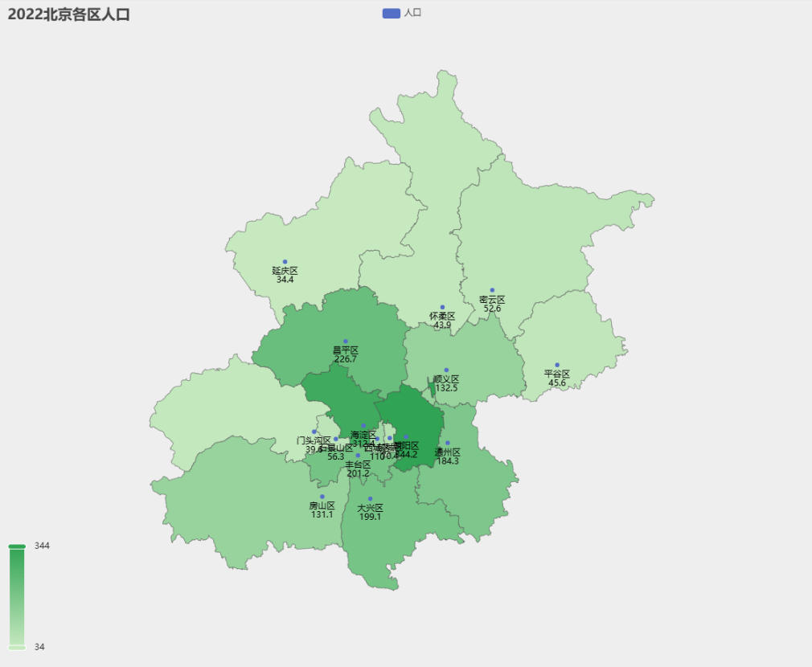Click the 大兴区 marker dot

[x=371, y=499]
